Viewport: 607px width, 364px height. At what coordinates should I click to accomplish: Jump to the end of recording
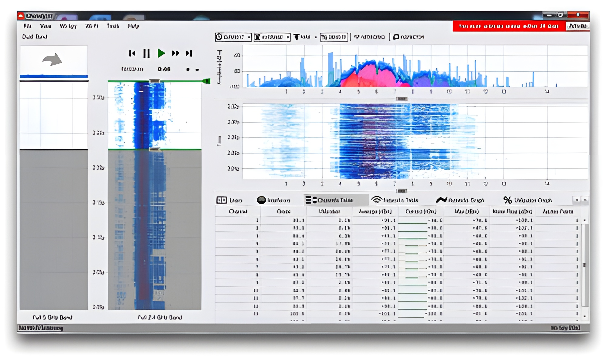coord(189,53)
